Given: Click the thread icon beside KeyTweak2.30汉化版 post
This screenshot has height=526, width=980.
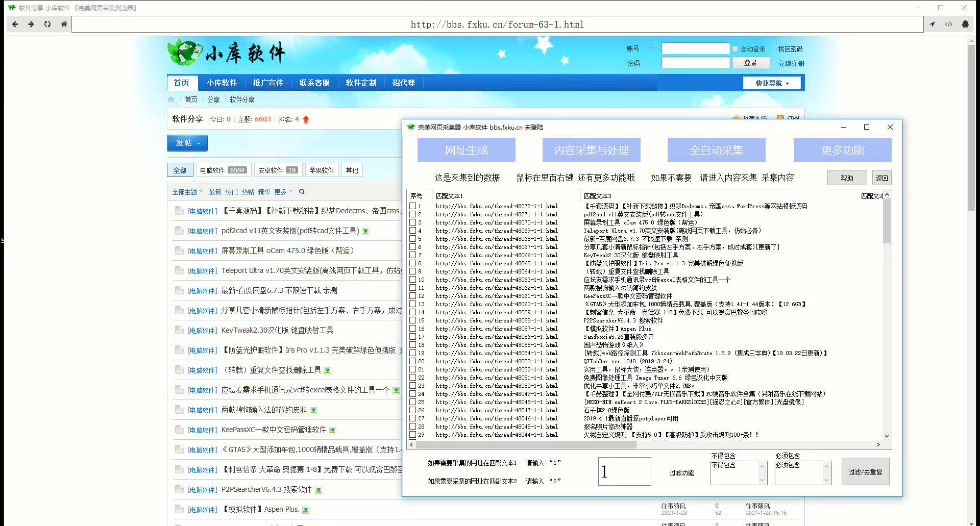Looking at the screenshot, I should tap(179, 330).
